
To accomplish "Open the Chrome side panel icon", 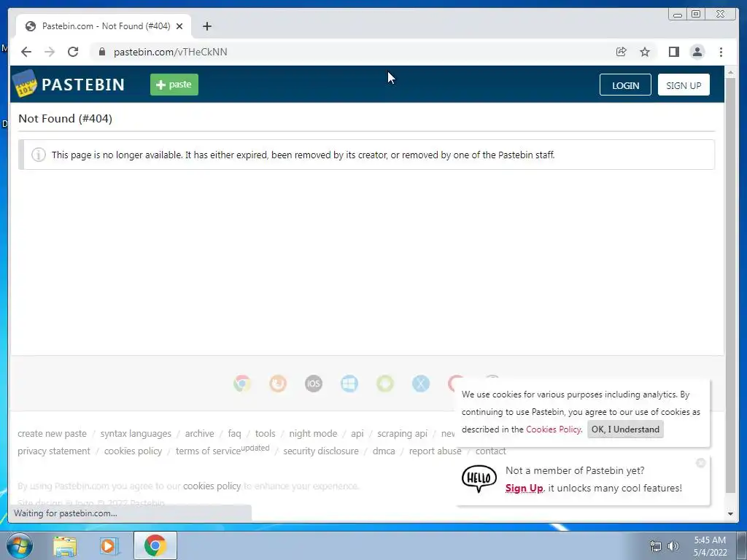I will pos(673,52).
